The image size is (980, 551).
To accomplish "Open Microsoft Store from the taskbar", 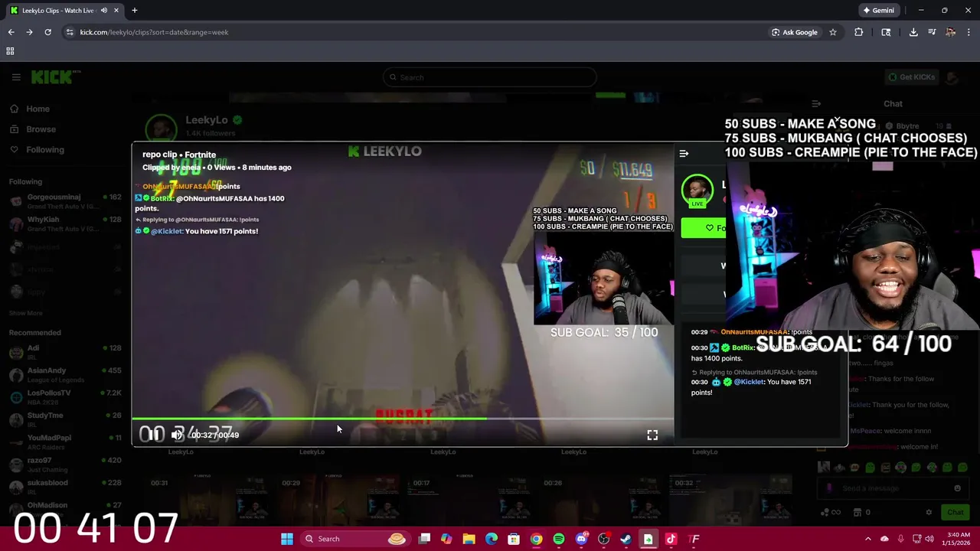I will (x=514, y=539).
